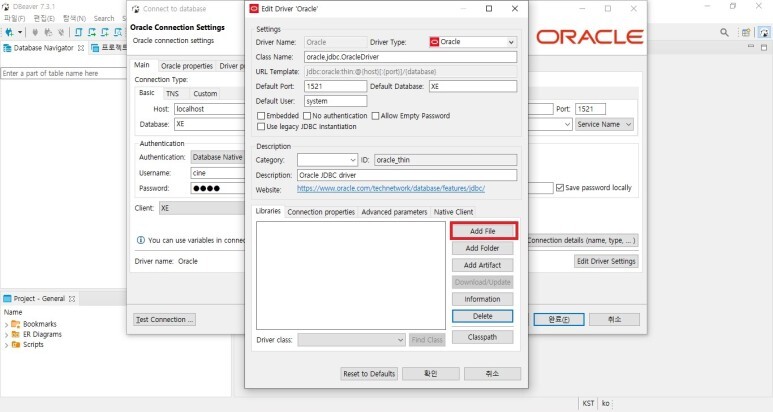Open the Database combo dropdown arrow in connection window
The width and height of the screenshot is (773, 412).
pyautogui.click(x=567, y=125)
